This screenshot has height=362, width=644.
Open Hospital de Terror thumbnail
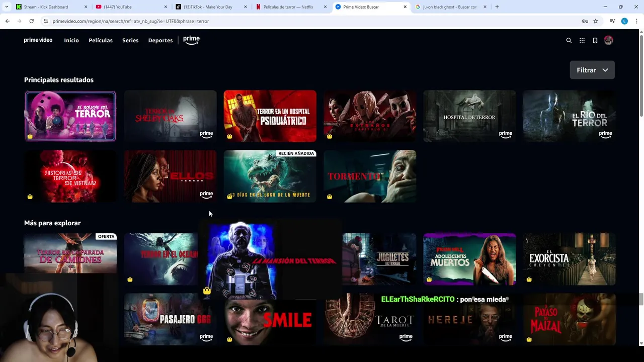(x=469, y=116)
